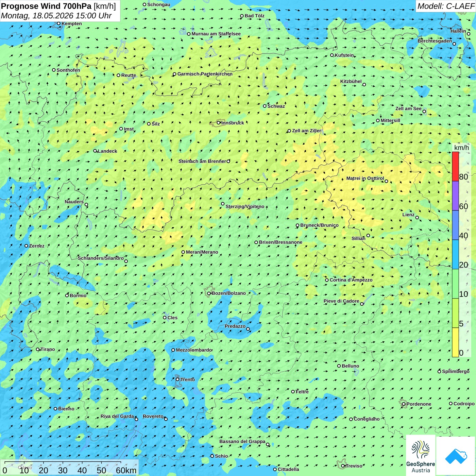Screen dimensions: 476x476
Task: Click the Garmisch-Partenkirchen marker
Action: pyautogui.click(x=174, y=74)
